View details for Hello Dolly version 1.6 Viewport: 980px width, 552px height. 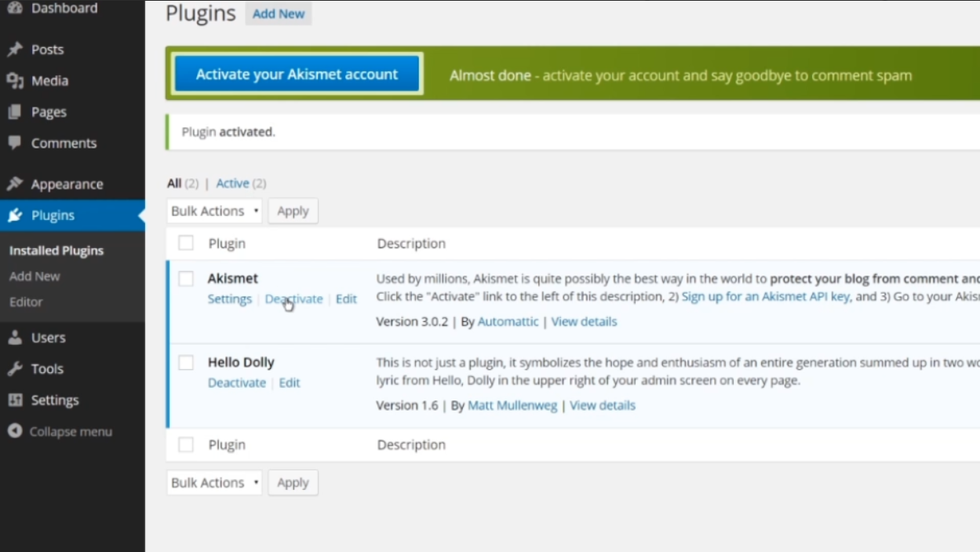[x=603, y=406]
